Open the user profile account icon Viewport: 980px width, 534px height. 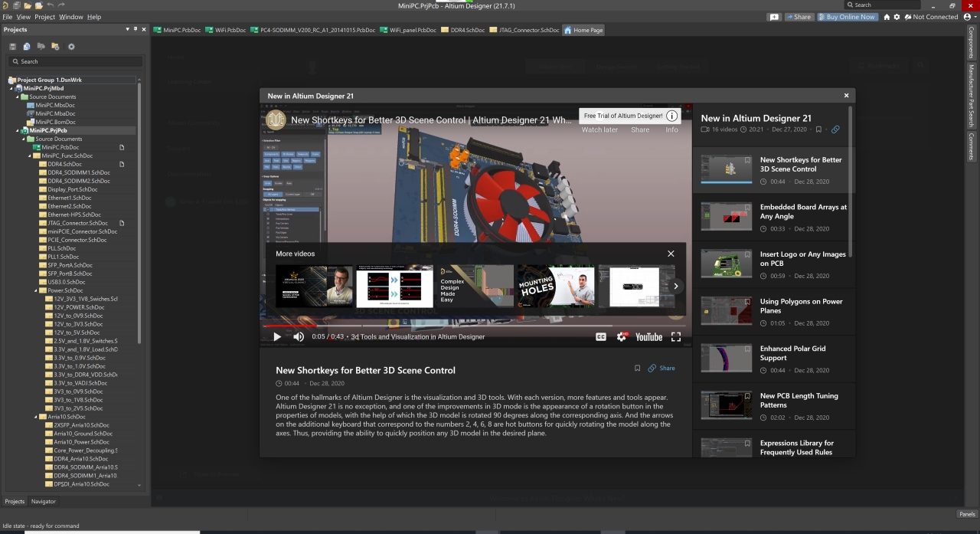(968, 17)
